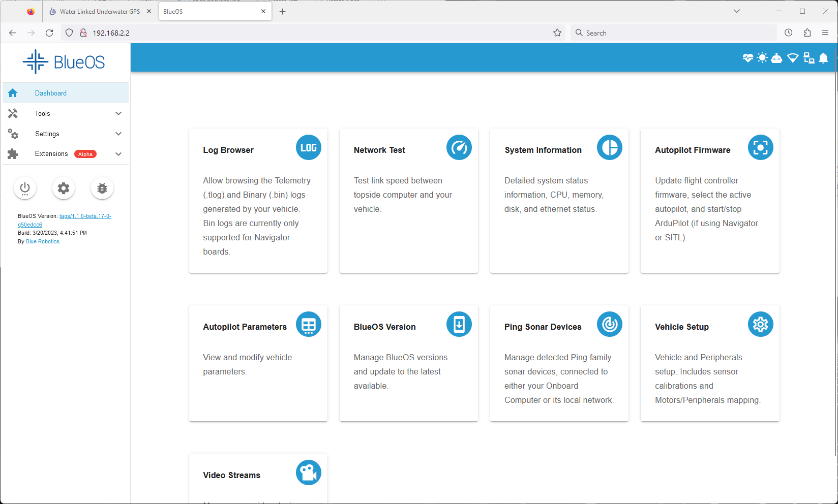This screenshot has height=504, width=838.
Task: Open the Settings sidebar entry
Action: 66,134
